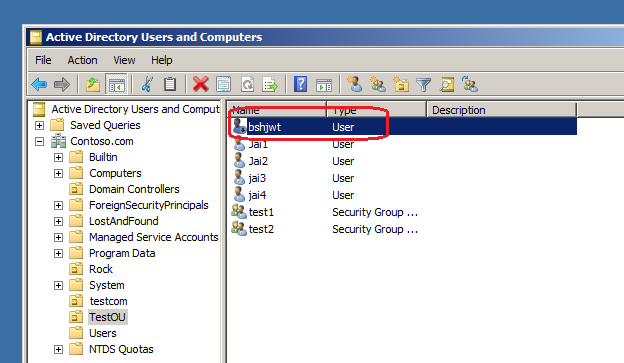
Task: Open the Help menu
Action: (x=162, y=60)
